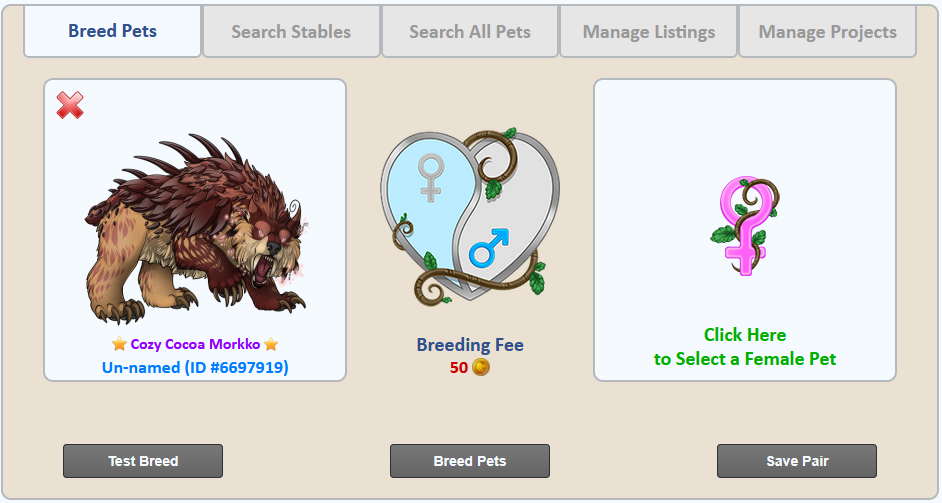Image resolution: width=942 pixels, height=503 pixels.
Task: Click the pink female symbol icon
Action: [x=745, y=225]
